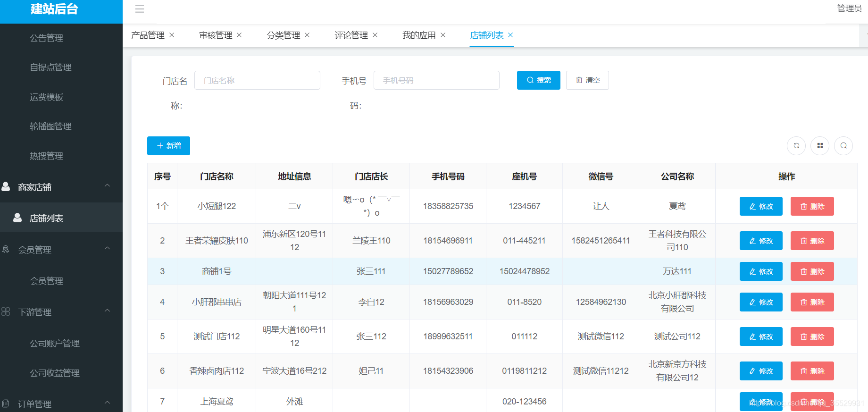Screen dimensions: 868x412
Task: Open 轮播图管理 in the sidebar
Action: click(50, 126)
